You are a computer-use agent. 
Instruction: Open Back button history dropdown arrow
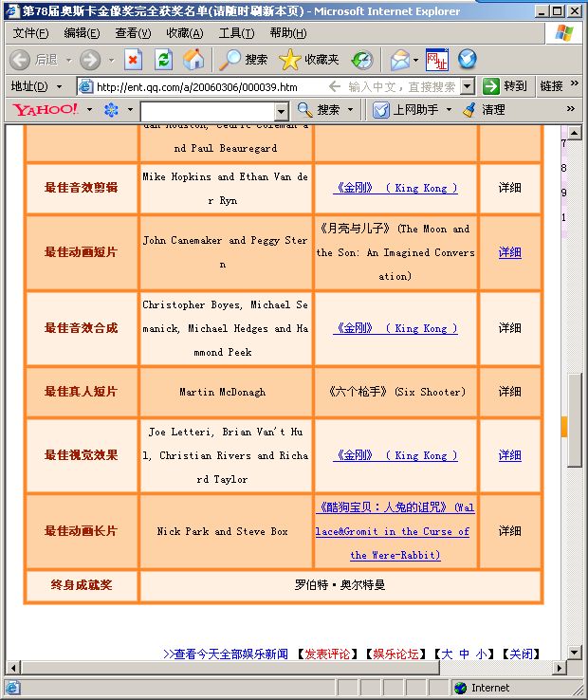(68, 60)
